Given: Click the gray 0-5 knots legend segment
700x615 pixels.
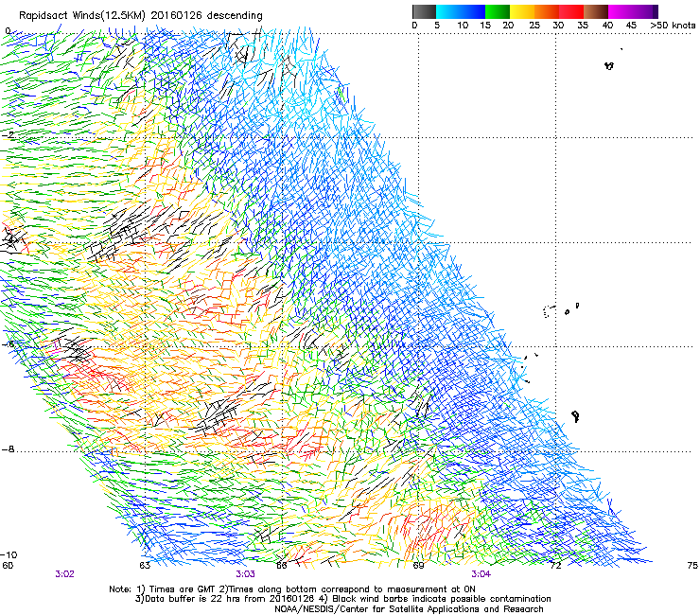Looking at the screenshot, I should (424, 11).
